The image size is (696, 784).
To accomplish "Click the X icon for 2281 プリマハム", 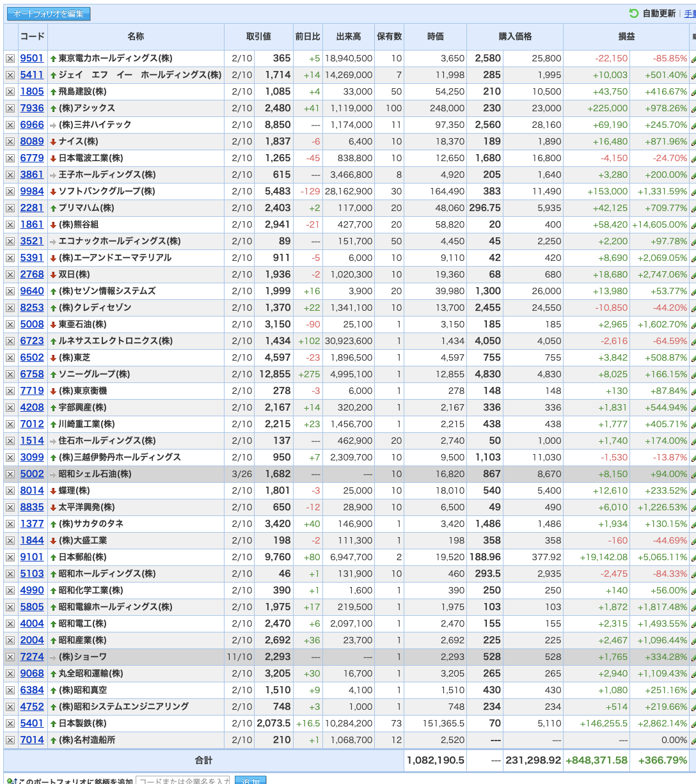I will 10,208.
